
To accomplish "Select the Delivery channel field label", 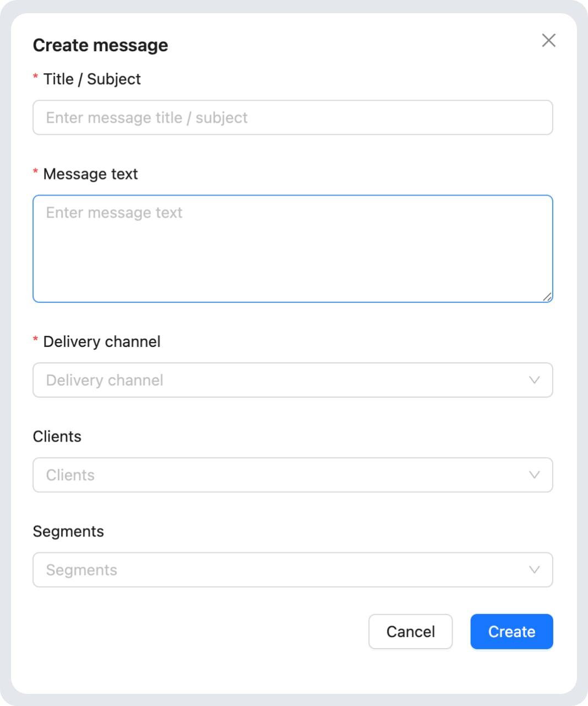I will tap(101, 341).
